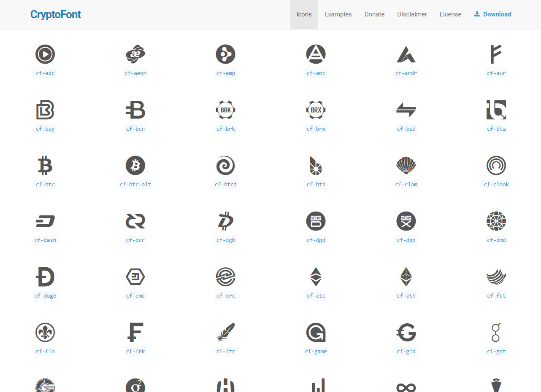Select the cf-cloak spiral icon

pos(496,165)
